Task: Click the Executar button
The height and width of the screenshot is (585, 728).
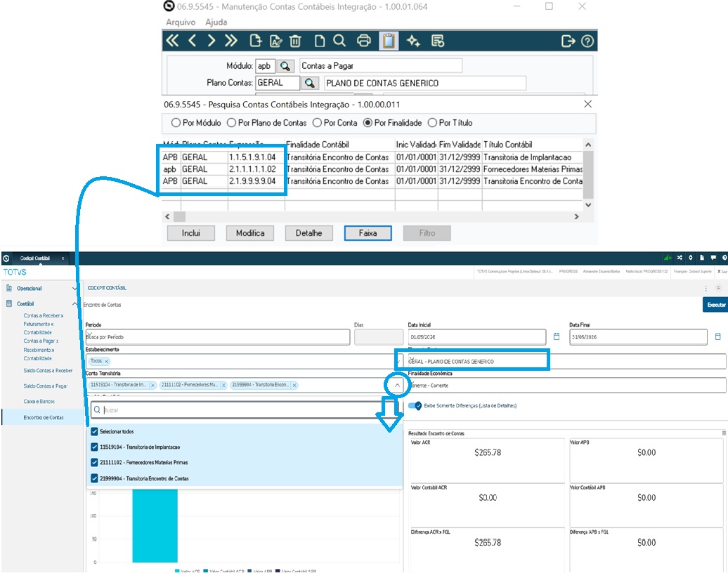Action: coord(715,305)
